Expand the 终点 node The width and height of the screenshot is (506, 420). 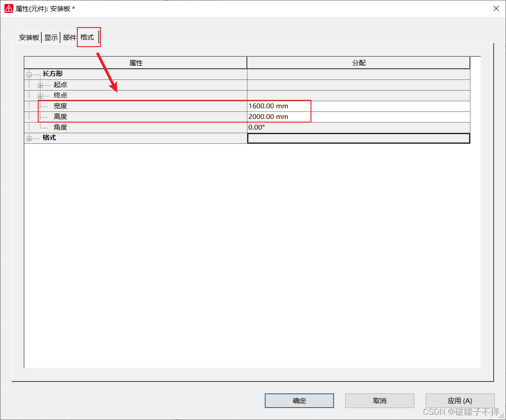pyautogui.click(x=40, y=96)
